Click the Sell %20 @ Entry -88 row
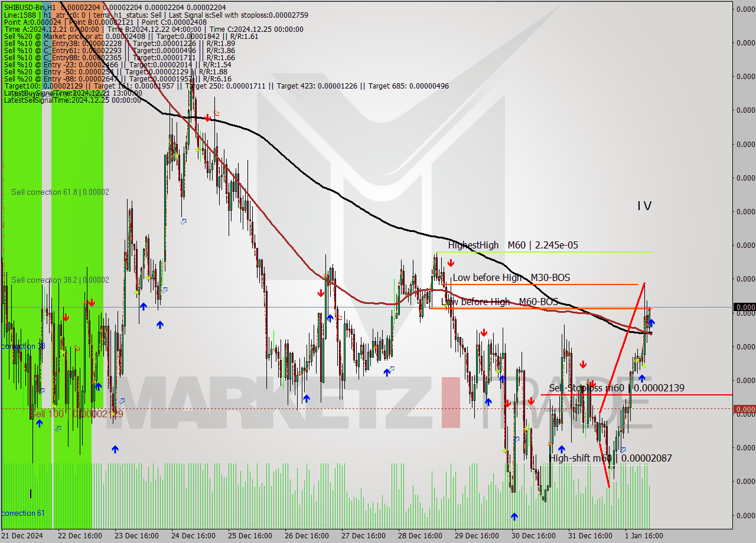 tap(118, 78)
